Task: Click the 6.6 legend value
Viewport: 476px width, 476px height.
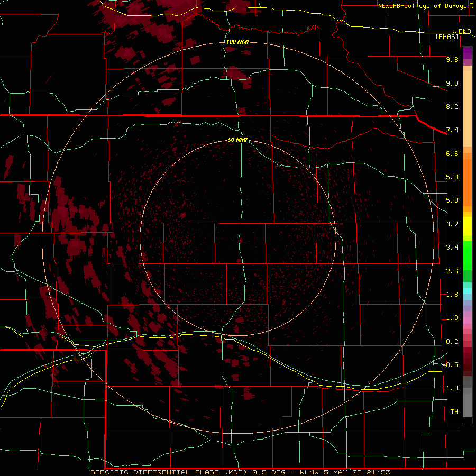Action: point(452,153)
